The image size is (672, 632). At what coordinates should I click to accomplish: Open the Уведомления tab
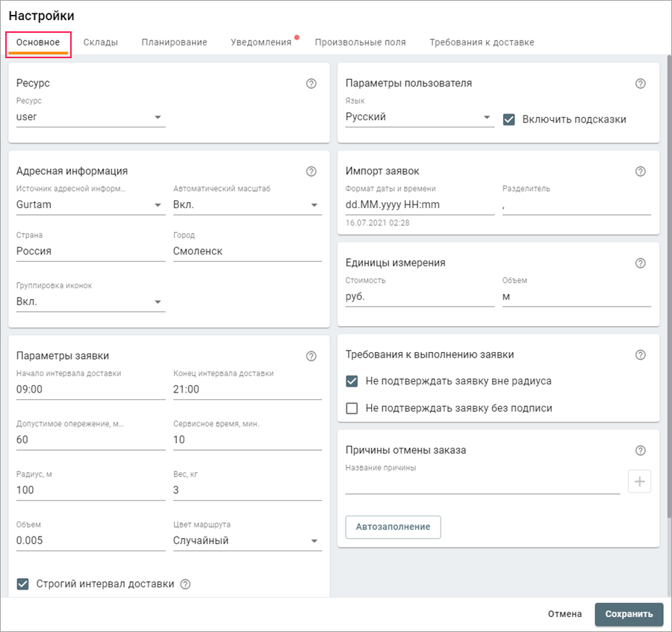tap(261, 43)
